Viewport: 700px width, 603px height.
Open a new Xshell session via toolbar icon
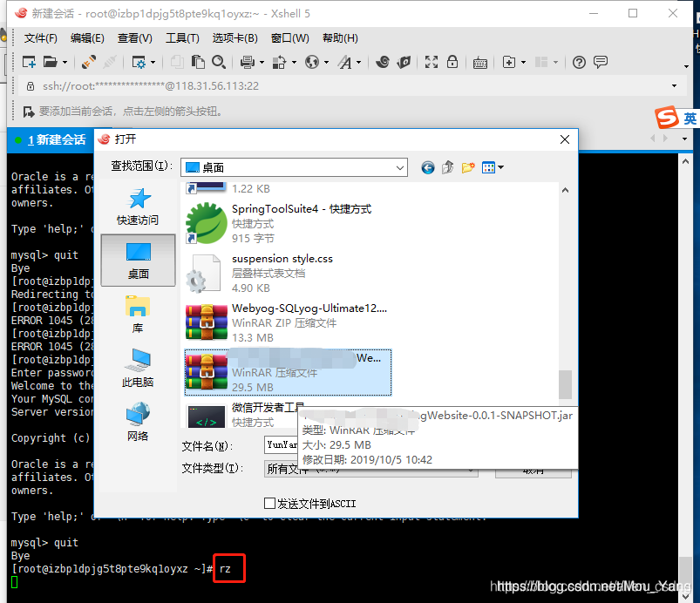28,62
